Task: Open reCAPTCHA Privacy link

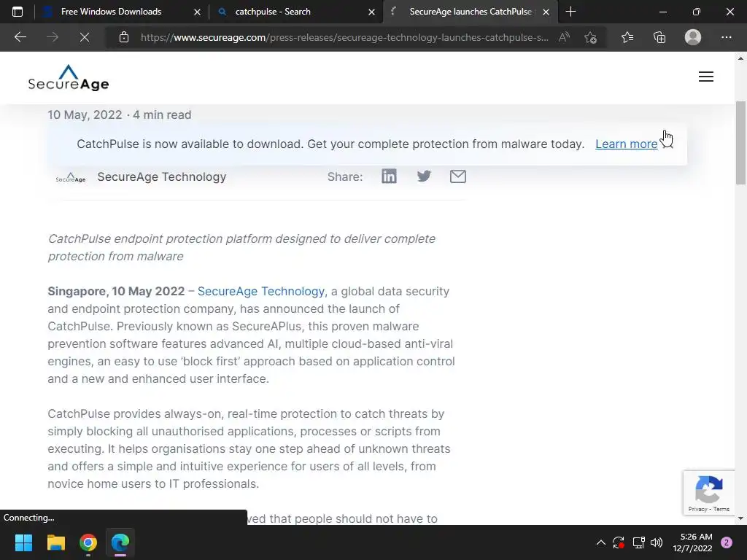Action: tap(697, 509)
